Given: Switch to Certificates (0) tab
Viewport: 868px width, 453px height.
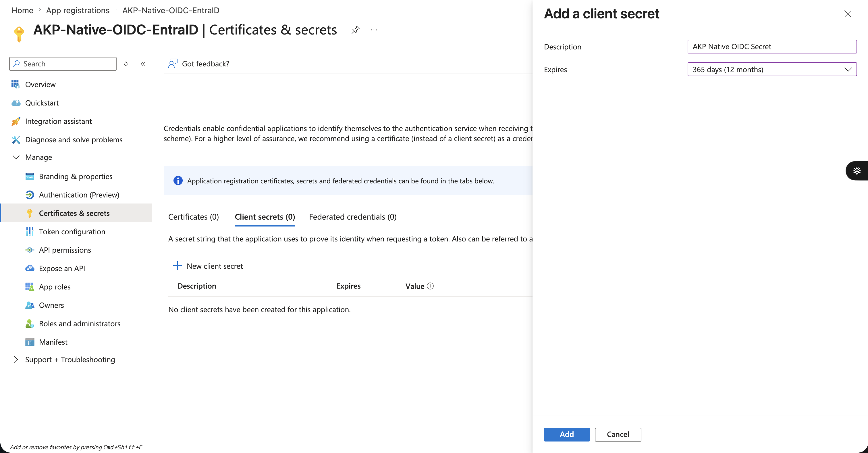Looking at the screenshot, I should click(193, 217).
